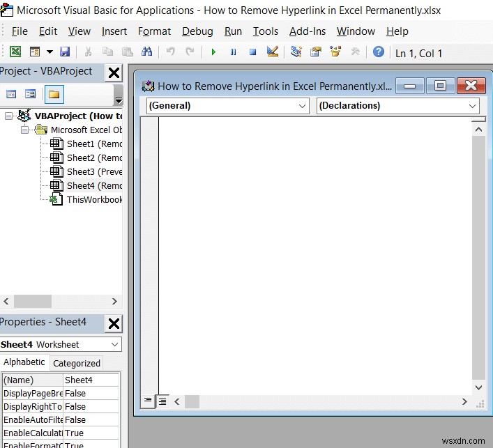Open the Add-Ins menu
Screen dimensions: 493x448
pyautogui.click(x=308, y=31)
